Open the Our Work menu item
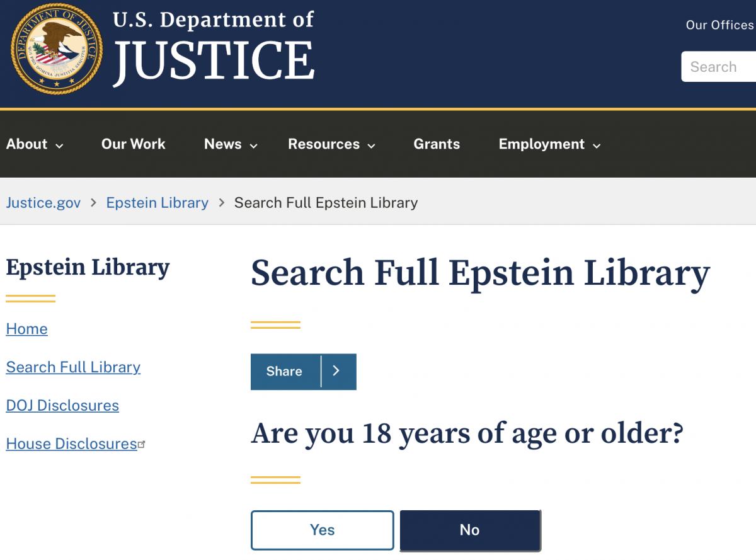756x560 pixels. (133, 144)
